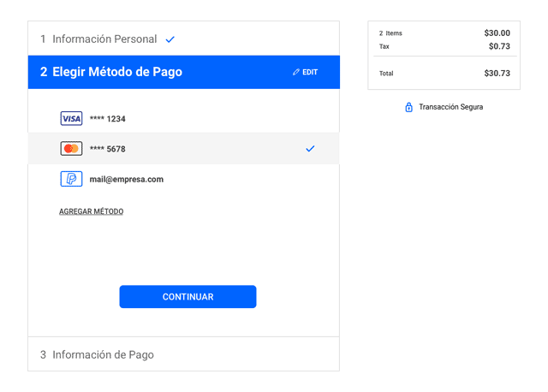This screenshot has width=548, height=392.
Task: Click the blue checkmark on the 5678 row
Action: pyautogui.click(x=310, y=149)
